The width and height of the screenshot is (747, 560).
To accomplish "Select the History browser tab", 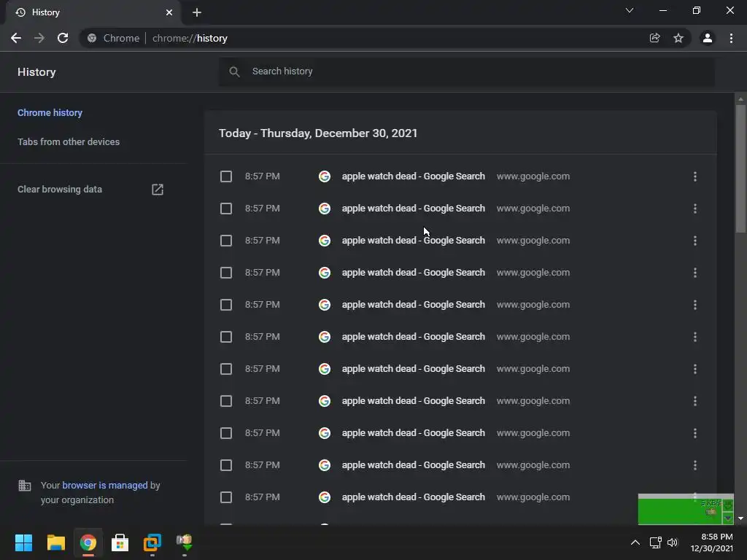I will 93,12.
